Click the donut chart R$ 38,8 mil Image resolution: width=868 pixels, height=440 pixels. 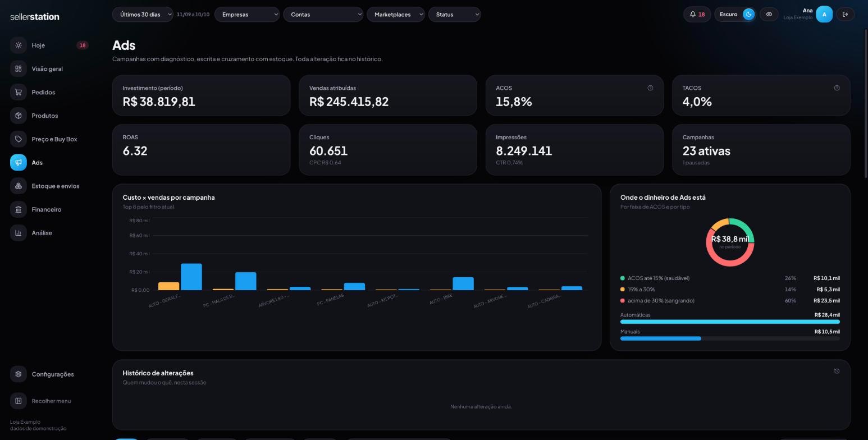[x=730, y=242]
